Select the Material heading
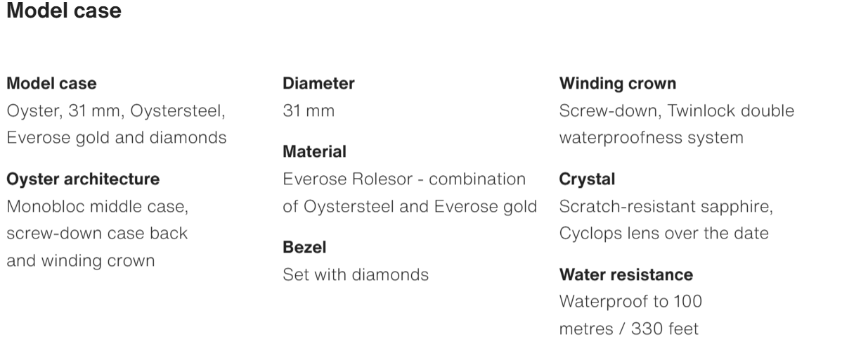 click(314, 152)
